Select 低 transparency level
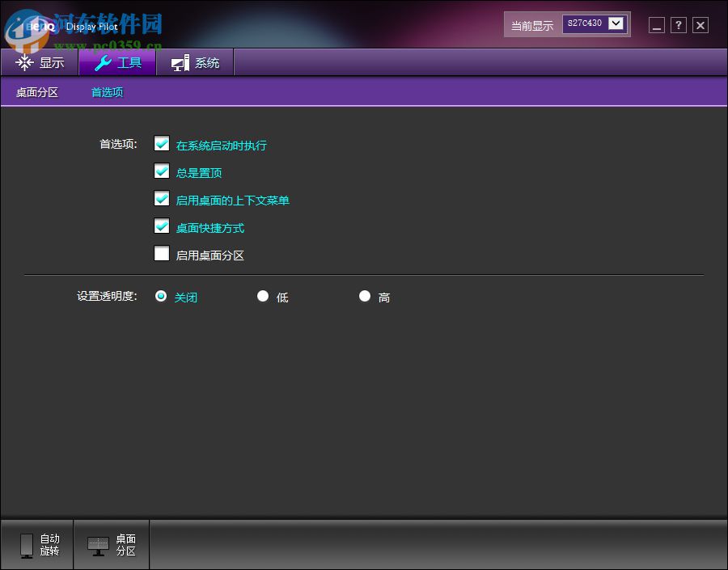The image size is (728, 570). [263, 296]
